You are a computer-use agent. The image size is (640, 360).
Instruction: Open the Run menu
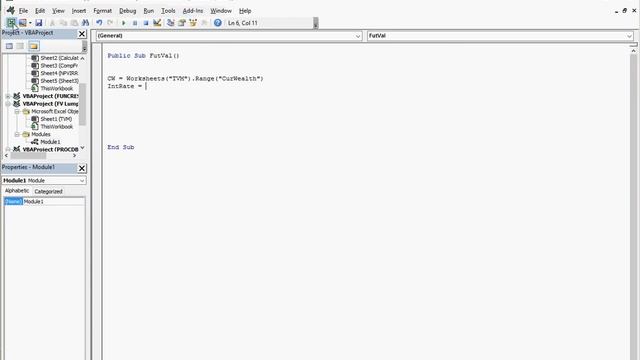click(149, 11)
